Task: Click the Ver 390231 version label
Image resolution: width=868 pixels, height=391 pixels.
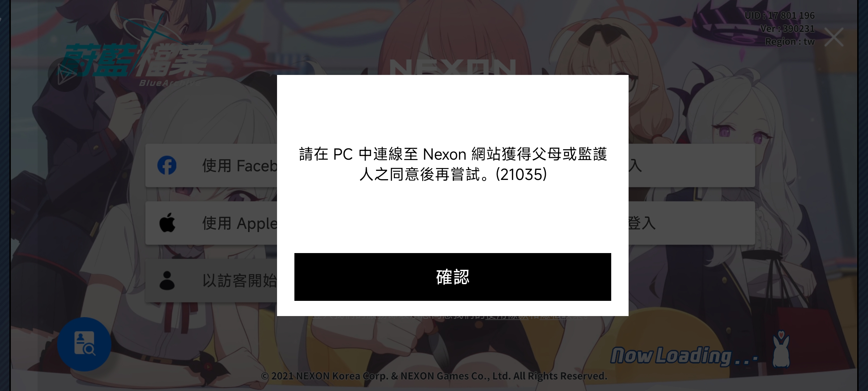Action: point(787,29)
